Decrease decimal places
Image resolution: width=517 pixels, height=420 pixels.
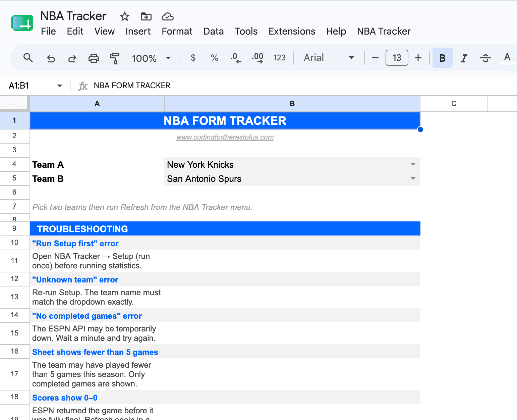pos(236,58)
